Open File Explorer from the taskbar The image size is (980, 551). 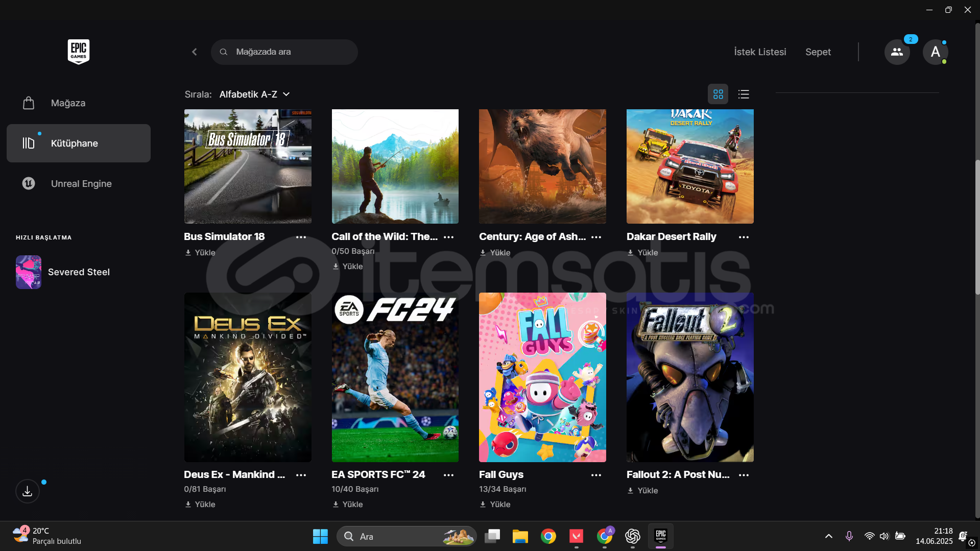520,537
